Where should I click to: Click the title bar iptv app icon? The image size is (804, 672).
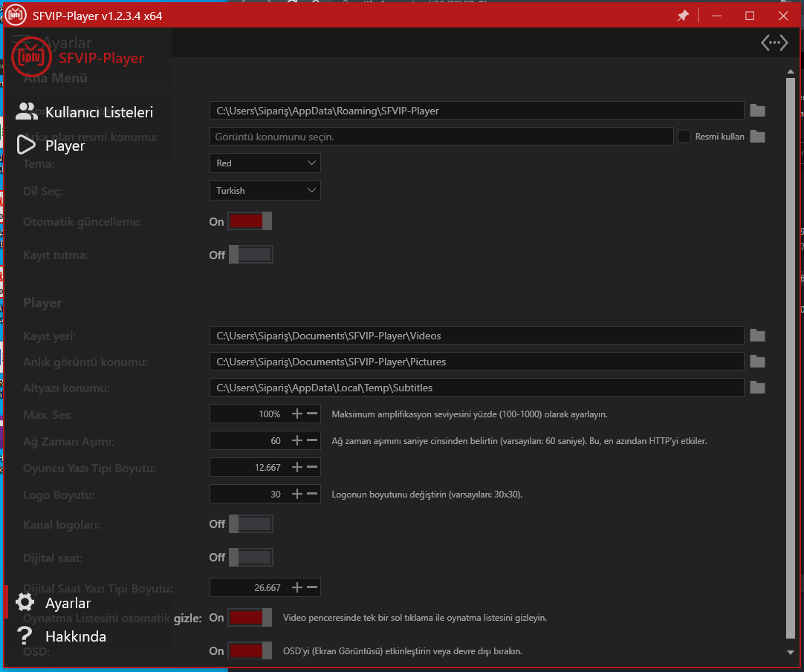pos(16,16)
